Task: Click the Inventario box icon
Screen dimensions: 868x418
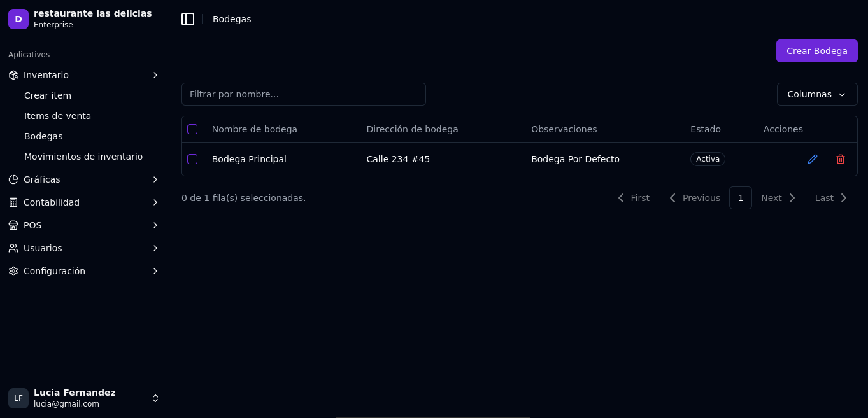Action: 13,75
